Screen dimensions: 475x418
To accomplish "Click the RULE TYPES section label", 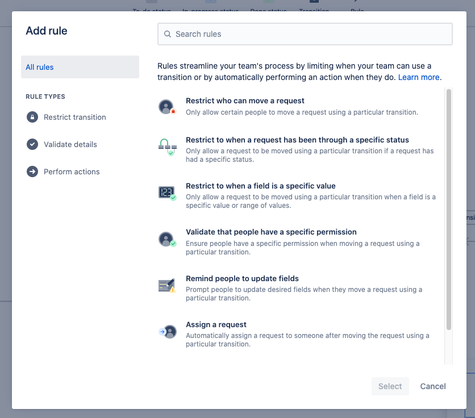I will coord(45,97).
